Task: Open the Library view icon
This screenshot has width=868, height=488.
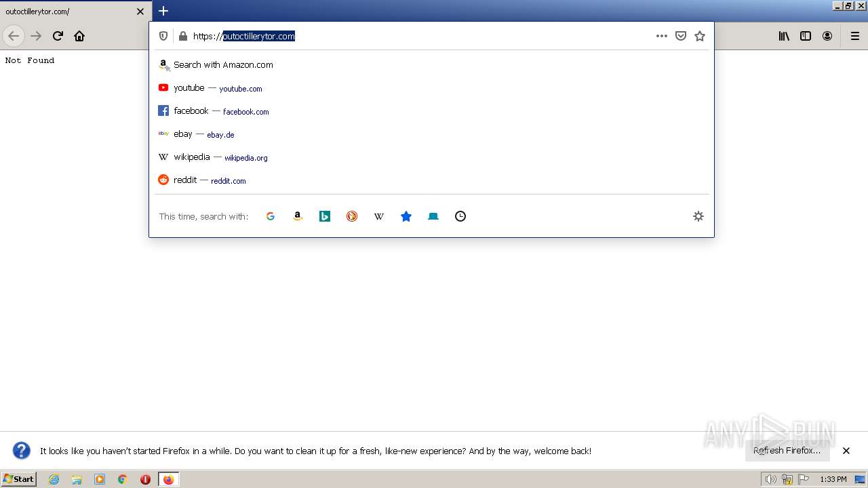Action: [x=784, y=36]
